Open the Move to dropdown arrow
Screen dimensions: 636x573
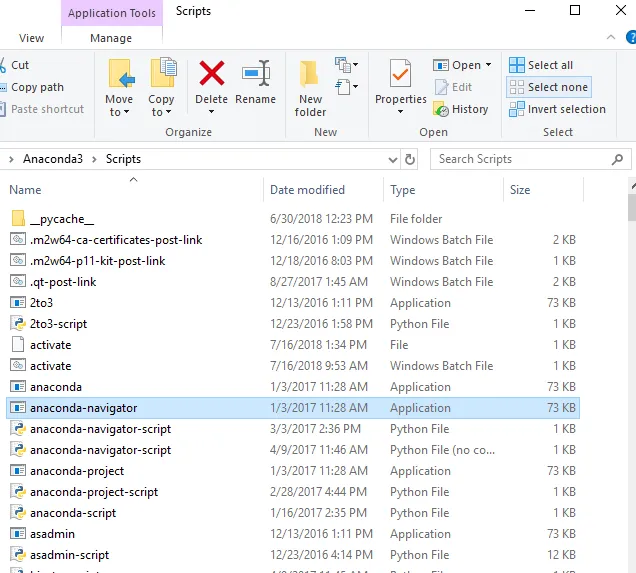[x=127, y=112]
